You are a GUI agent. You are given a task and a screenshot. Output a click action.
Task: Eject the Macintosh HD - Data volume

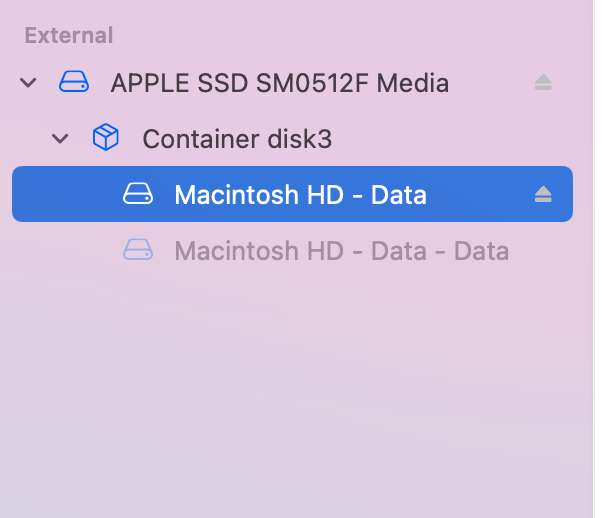pyautogui.click(x=543, y=194)
